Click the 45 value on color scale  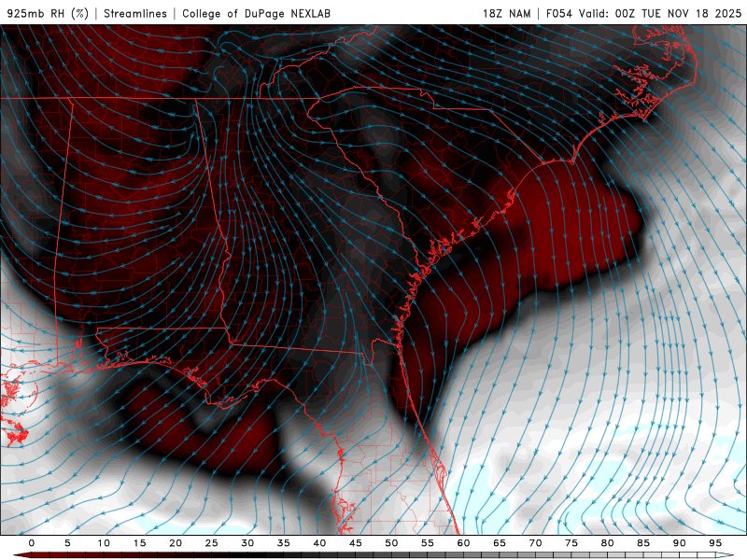click(356, 543)
